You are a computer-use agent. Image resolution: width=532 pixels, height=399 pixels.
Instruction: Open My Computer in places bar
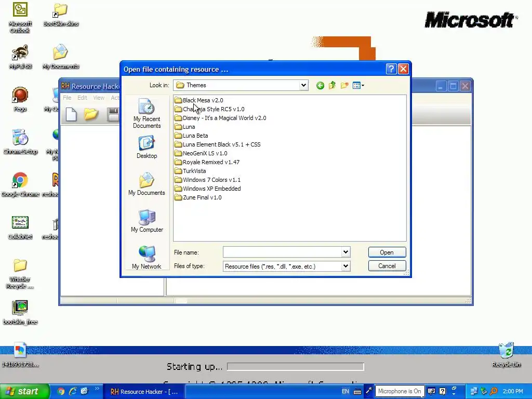point(147,220)
